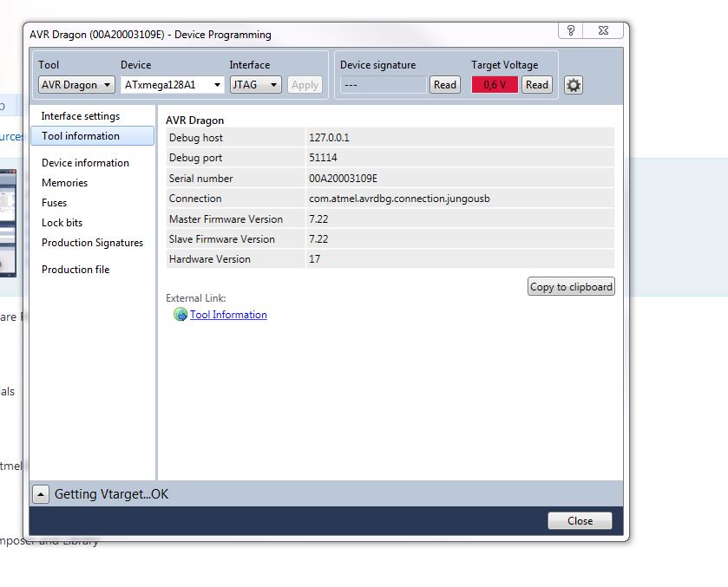Image resolution: width=728 pixels, height=587 pixels.
Task: Click the window X close button
Action: click(x=604, y=30)
